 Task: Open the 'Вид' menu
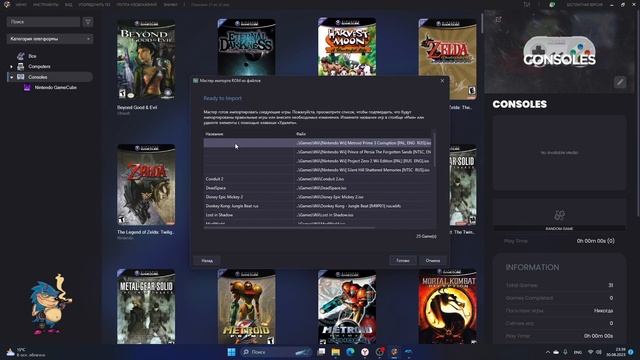coord(69,4)
